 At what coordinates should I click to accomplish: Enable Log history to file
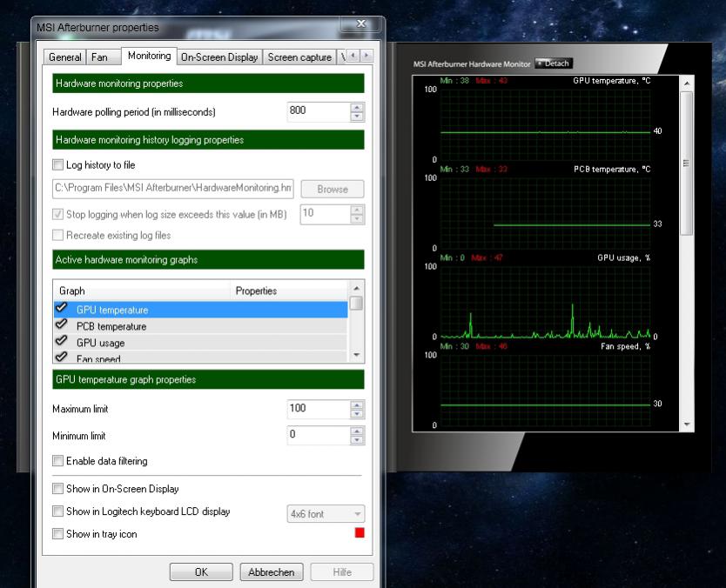pyautogui.click(x=57, y=164)
